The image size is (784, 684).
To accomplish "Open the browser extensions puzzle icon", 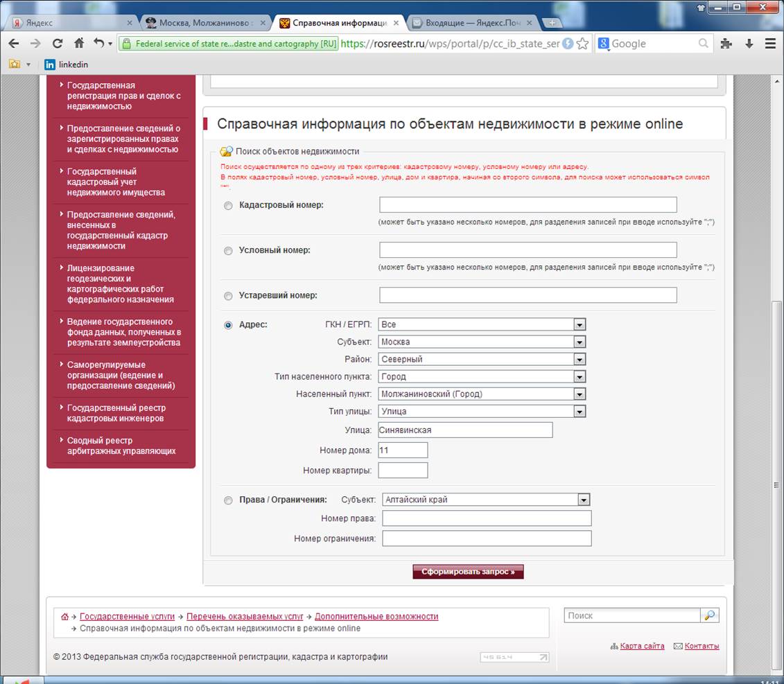I will pyautogui.click(x=726, y=43).
